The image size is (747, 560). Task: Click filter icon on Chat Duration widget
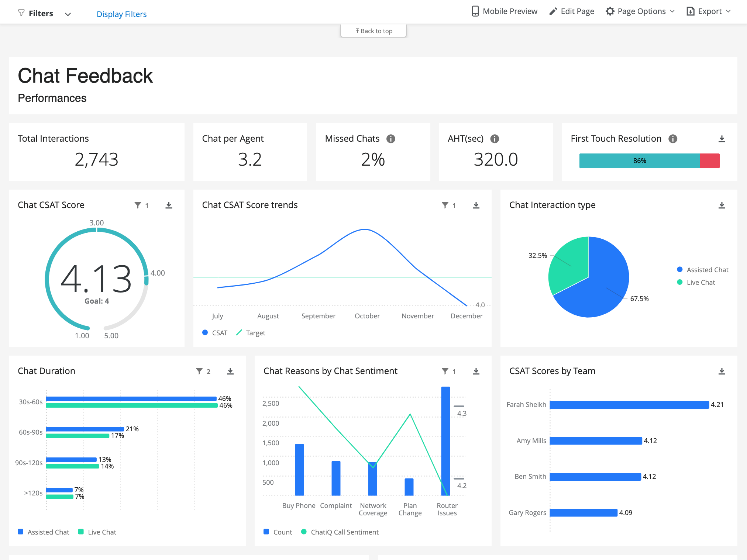click(199, 371)
